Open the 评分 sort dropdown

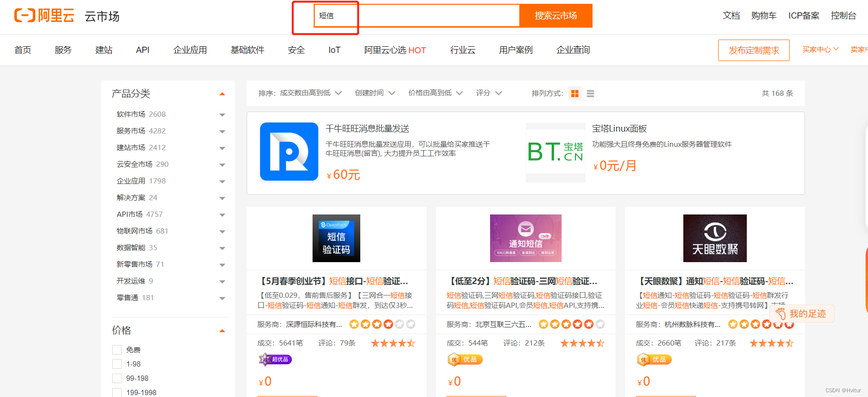pos(489,93)
